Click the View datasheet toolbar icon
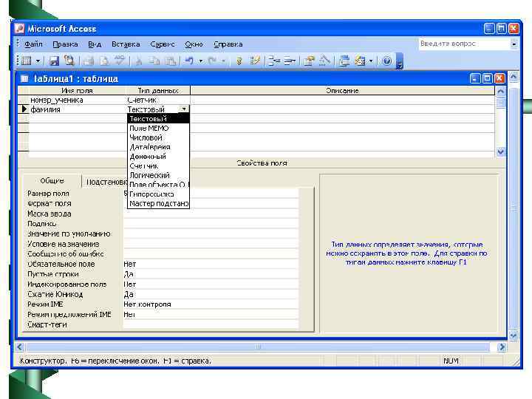The image size is (532, 399). 26,61
